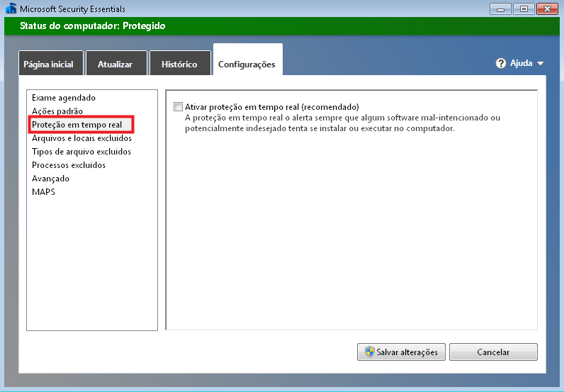Open the Avançado settings section
This screenshot has height=392, width=564.
coord(51,179)
